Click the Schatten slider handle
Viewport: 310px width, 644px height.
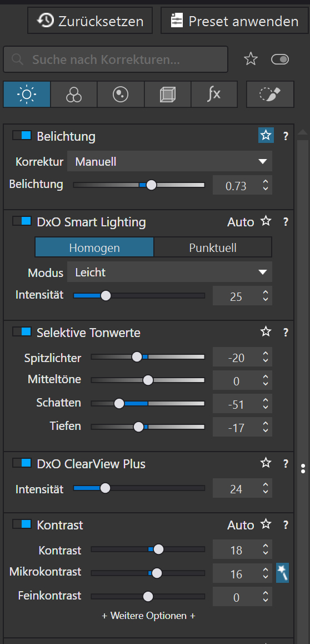119,404
